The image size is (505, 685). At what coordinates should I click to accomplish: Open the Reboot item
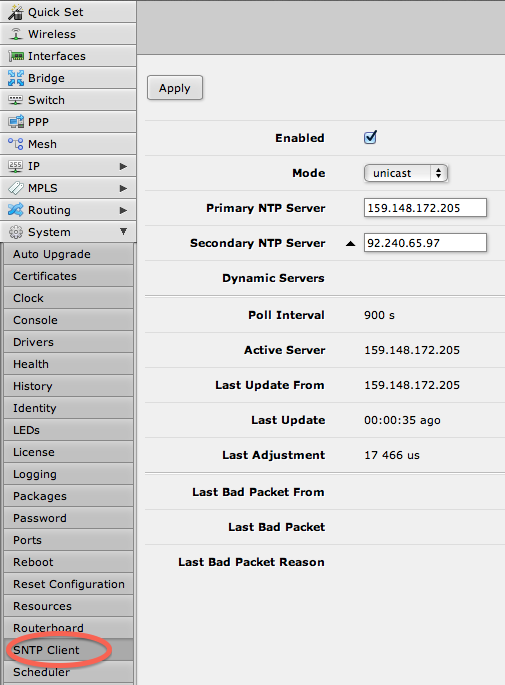68,562
